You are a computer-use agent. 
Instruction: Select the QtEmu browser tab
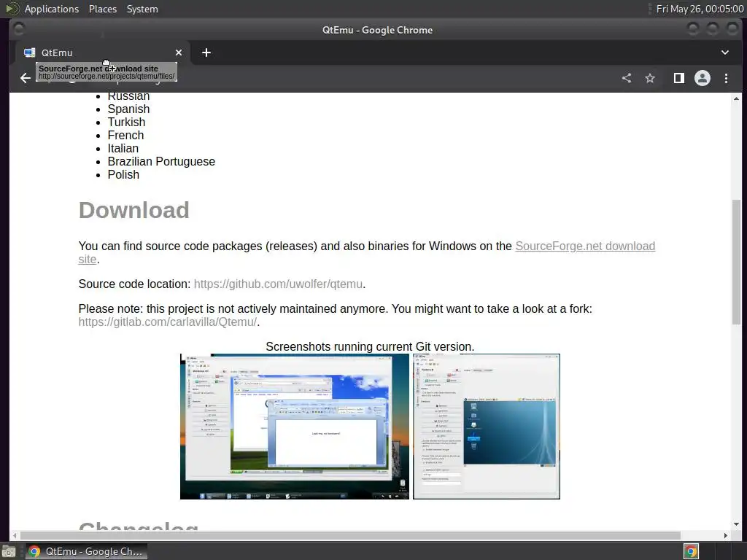tap(102, 52)
